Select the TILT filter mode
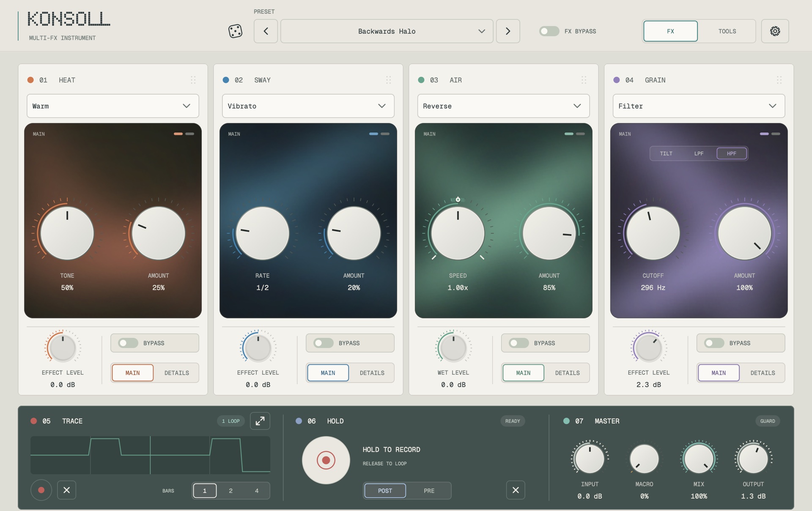Viewport: 812px width, 511px height. (x=666, y=153)
